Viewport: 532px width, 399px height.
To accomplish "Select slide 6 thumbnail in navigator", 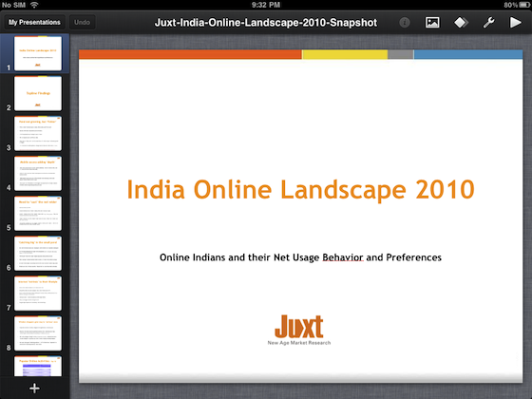I will coord(38,254).
